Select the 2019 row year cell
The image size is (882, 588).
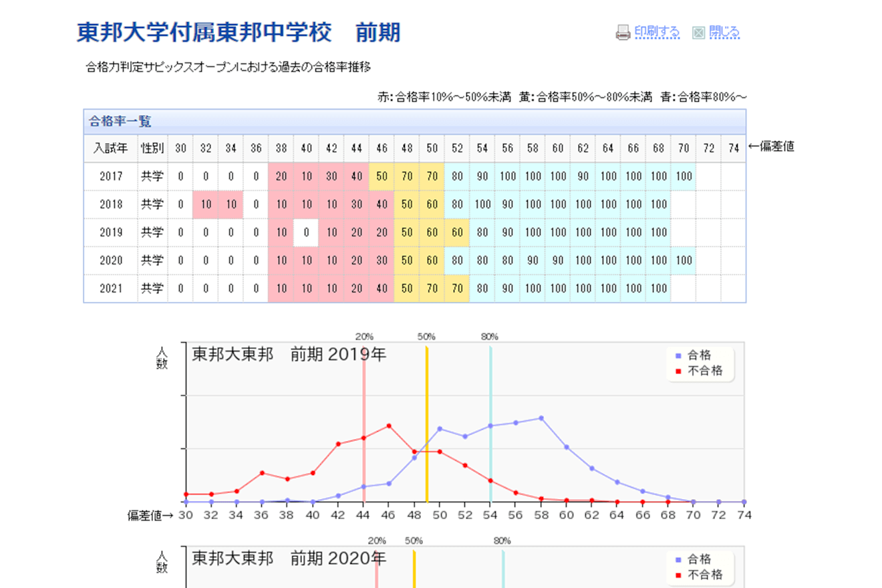click(x=110, y=233)
